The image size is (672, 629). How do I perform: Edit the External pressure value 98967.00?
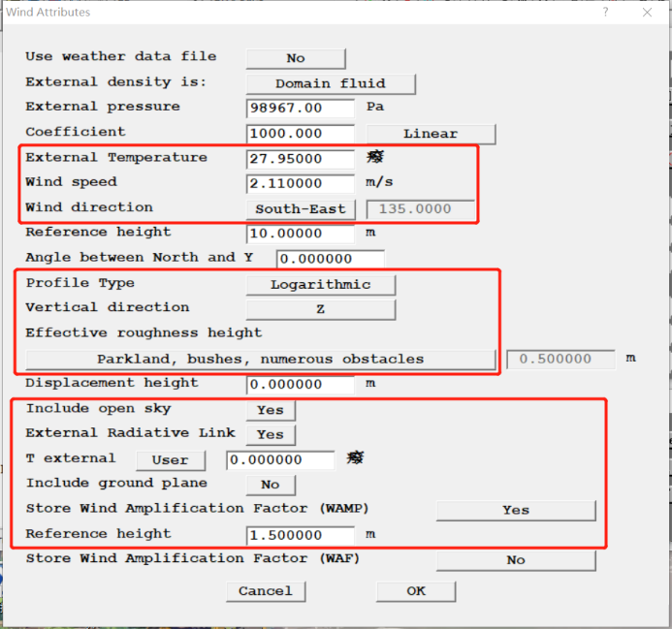301,108
